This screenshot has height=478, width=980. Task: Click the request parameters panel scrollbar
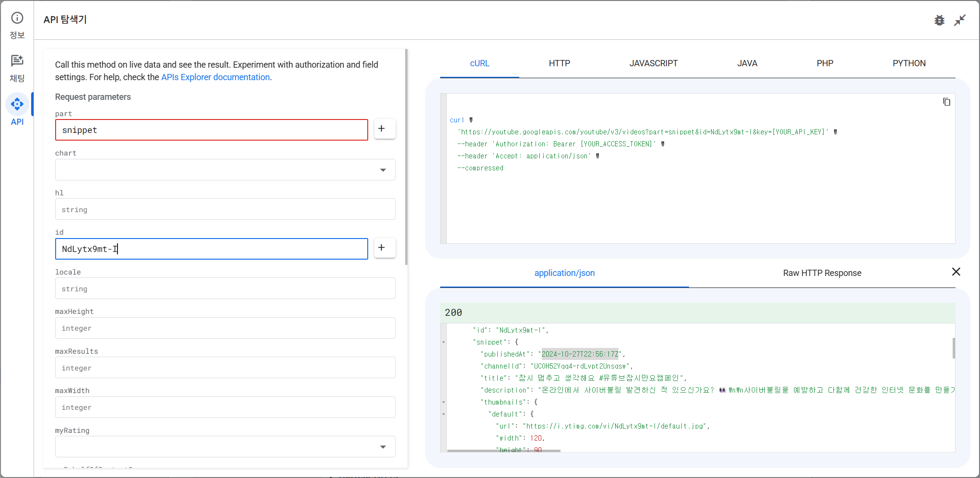coord(406,157)
